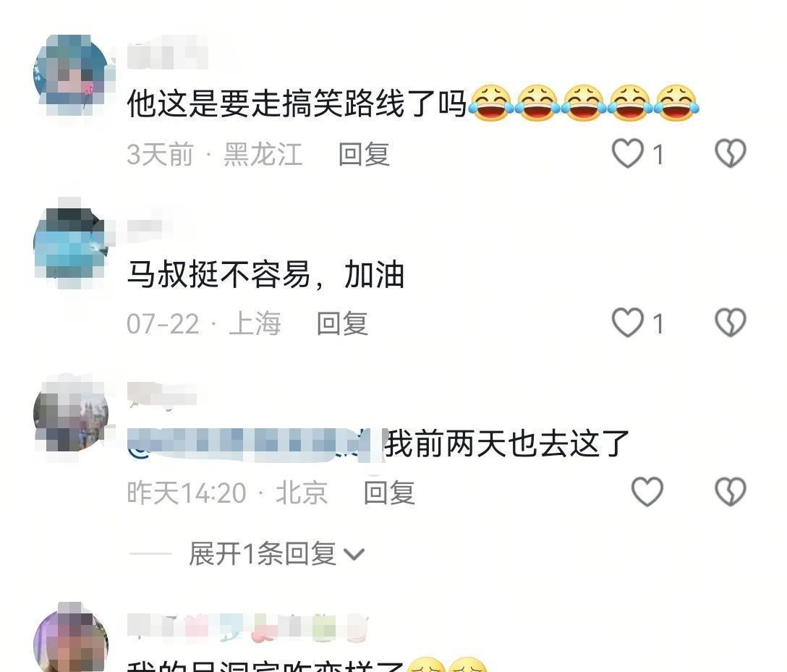Screen dimensions: 787x672
Task: Open avatar of the 北京 commenter
Action: [x=71, y=414]
